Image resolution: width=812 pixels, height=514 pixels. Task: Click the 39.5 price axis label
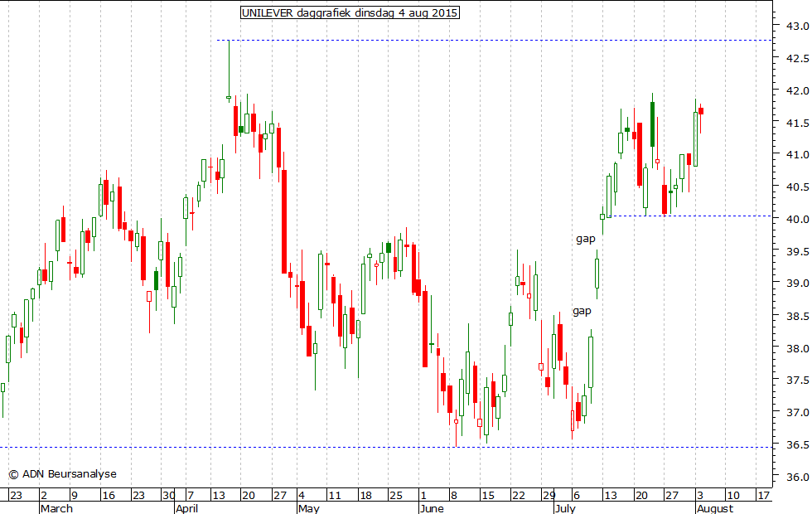tap(798, 252)
